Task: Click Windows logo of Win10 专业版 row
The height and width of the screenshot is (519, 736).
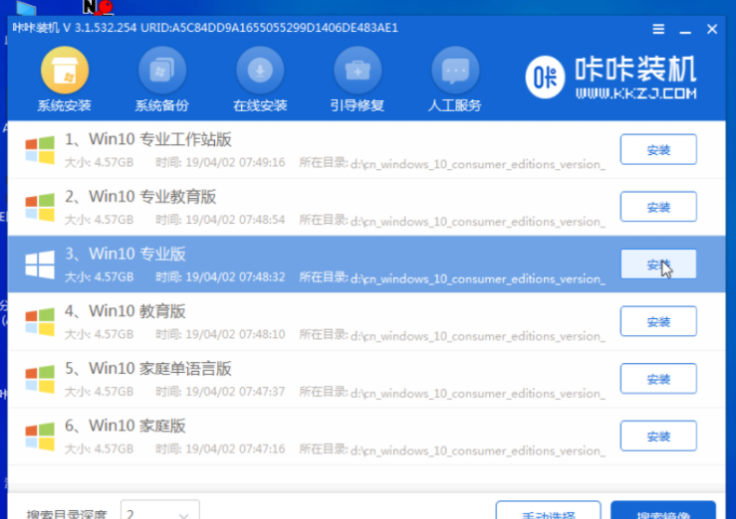Action: click(x=40, y=264)
